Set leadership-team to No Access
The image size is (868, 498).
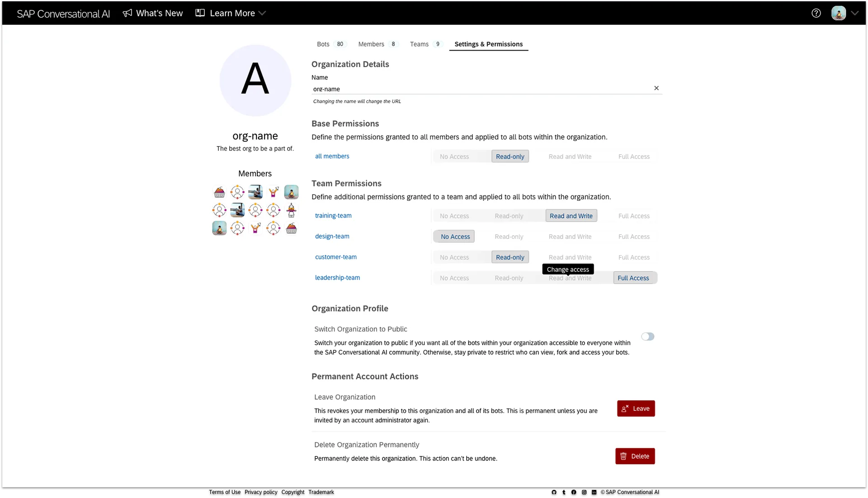tap(454, 278)
